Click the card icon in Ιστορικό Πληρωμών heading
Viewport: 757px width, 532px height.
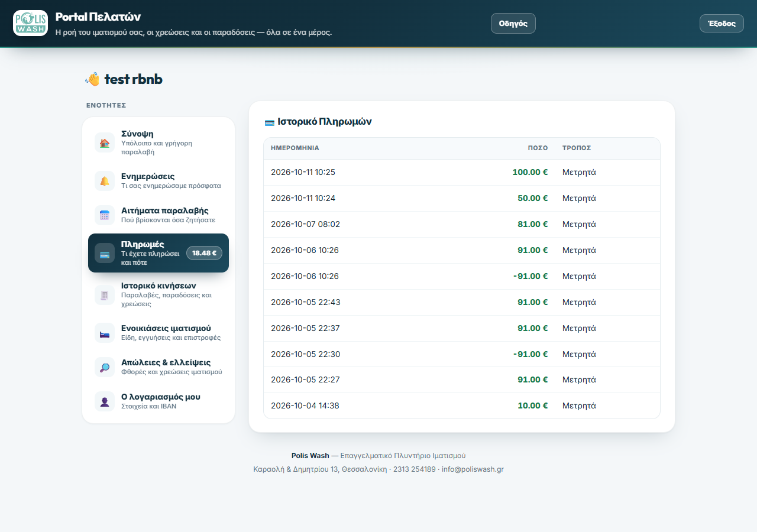(270, 122)
